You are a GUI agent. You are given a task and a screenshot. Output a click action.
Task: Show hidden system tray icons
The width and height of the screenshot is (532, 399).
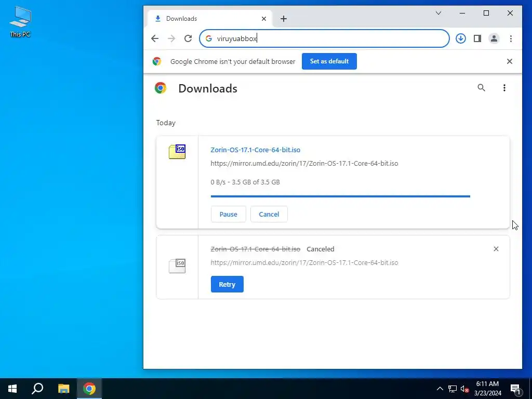click(440, 389)
